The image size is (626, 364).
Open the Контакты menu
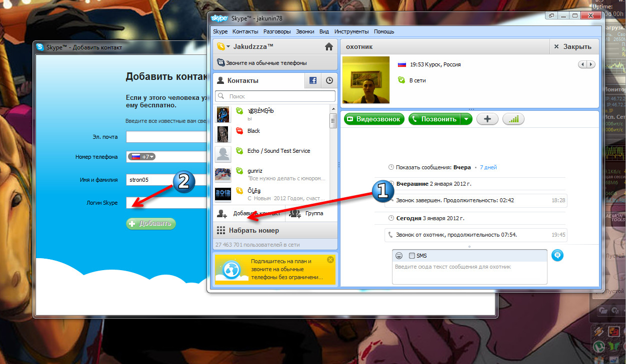coord(245,31)
